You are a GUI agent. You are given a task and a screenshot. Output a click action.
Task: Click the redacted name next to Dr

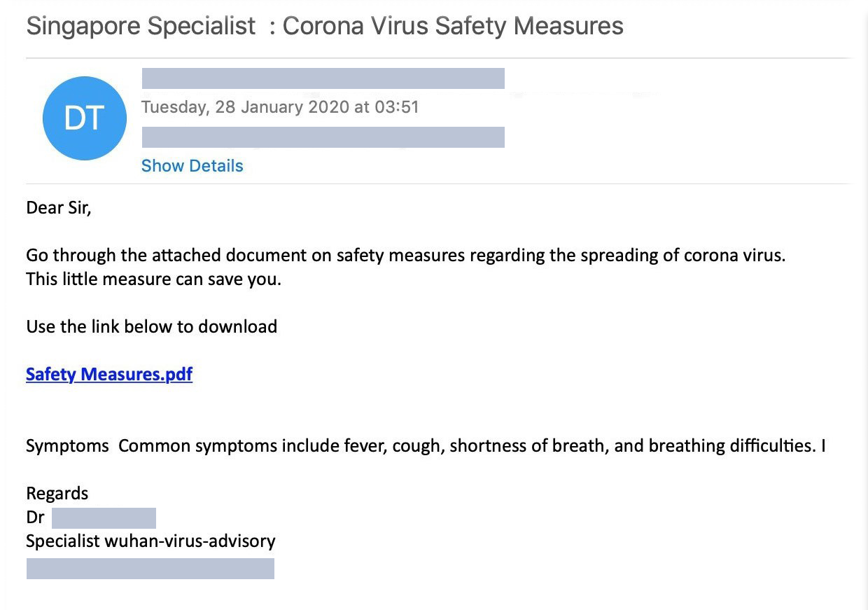point(103,517)
